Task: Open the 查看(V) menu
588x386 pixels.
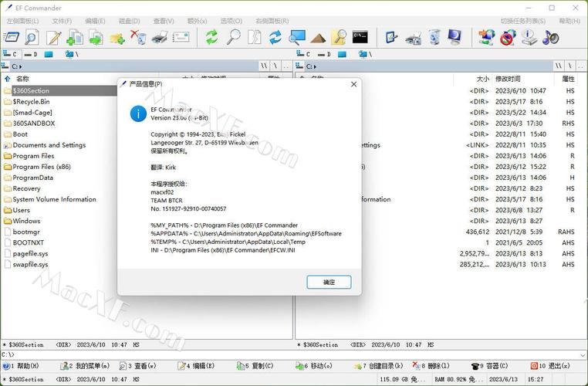Action: (164, 21)
